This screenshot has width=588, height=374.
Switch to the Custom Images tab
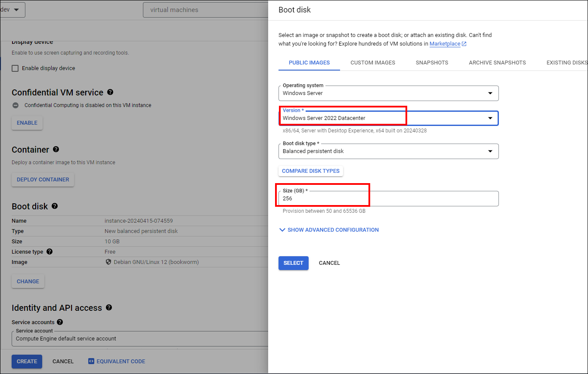click(x=373, y=63)
